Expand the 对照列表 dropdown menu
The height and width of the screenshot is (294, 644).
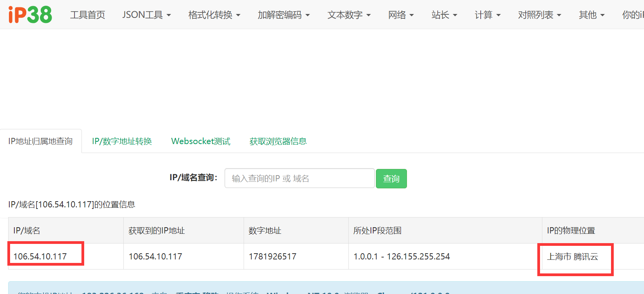tap(540, 15)
